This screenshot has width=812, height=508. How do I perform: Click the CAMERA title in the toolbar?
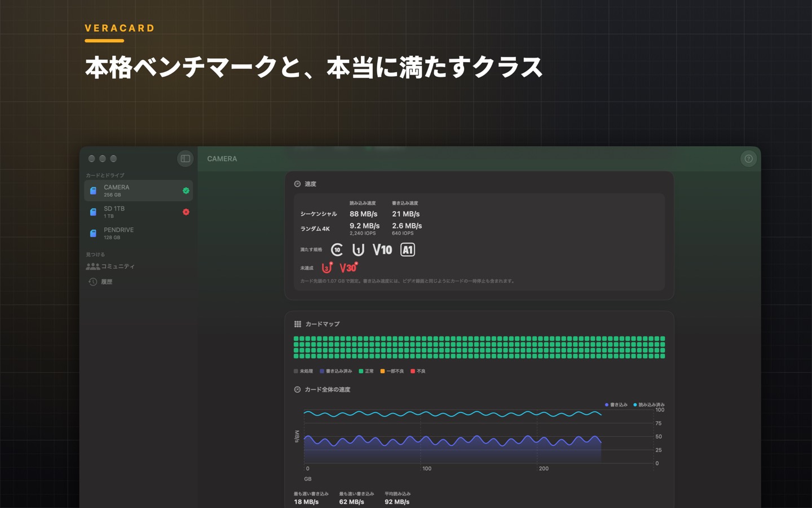(222, 159)
